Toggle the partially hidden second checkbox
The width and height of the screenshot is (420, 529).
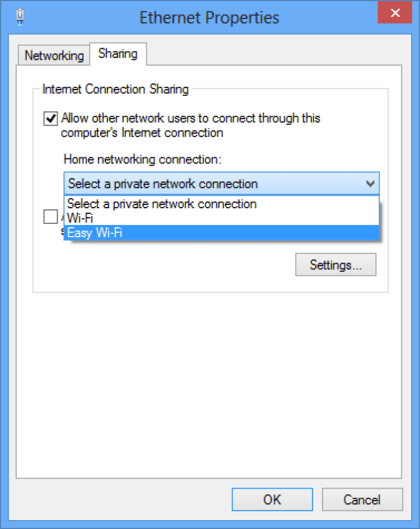point(50,217)
